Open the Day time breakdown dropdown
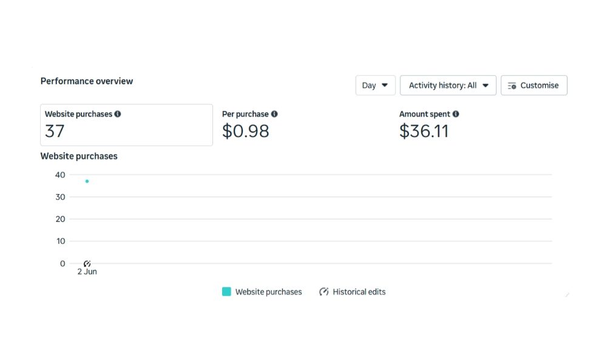This screenshot has width=607, height=364. coord(376,85)
